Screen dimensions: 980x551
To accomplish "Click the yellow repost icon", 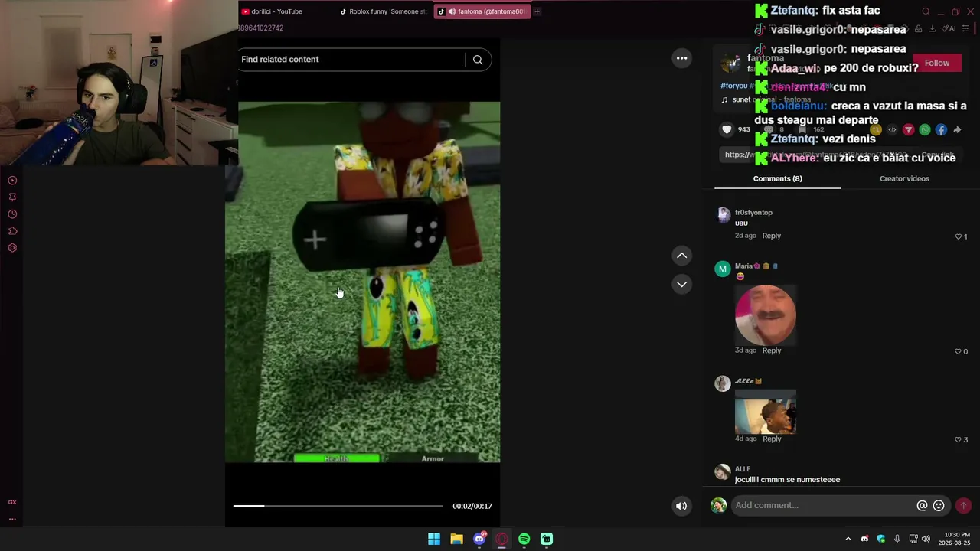I will (876, 130).
